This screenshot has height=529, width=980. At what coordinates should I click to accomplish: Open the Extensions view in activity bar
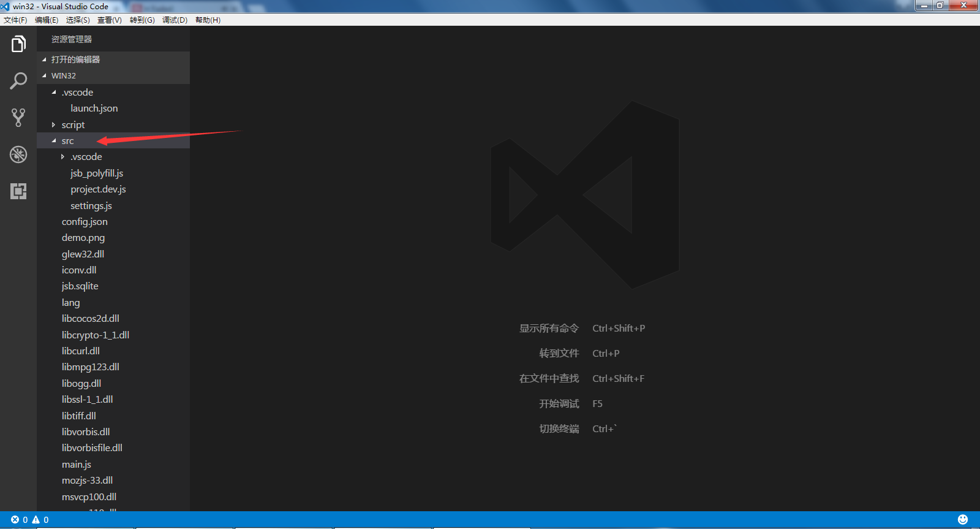(18, 191)
